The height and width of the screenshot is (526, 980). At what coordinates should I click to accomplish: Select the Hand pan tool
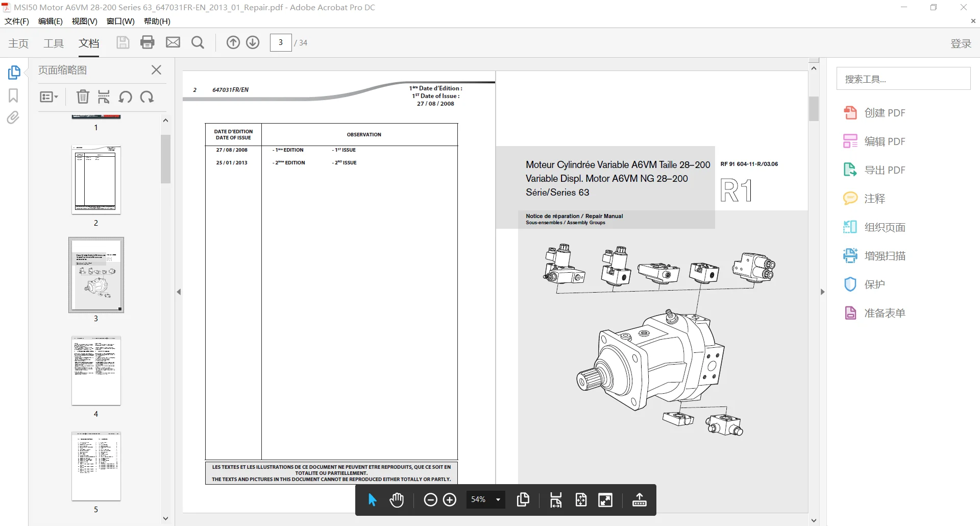tap(397, 500)
